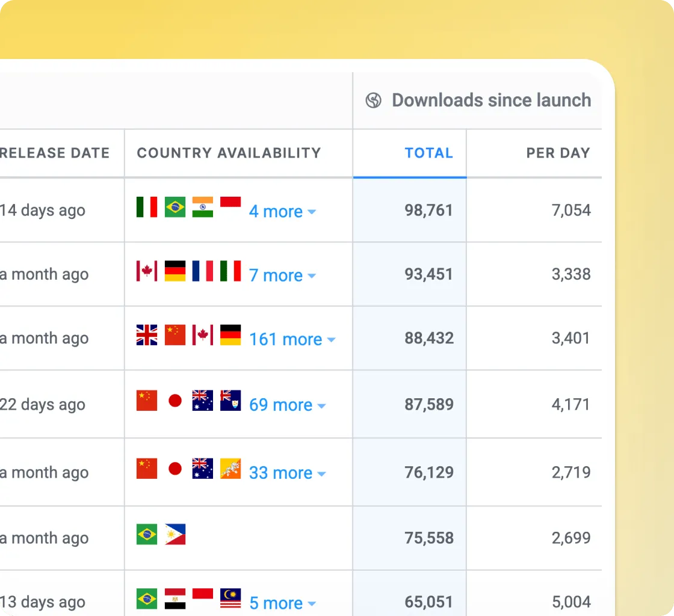Expand the '33 more' countries dropdown
The width and height of the screenshot is (674, 616).
coord(287,473)
